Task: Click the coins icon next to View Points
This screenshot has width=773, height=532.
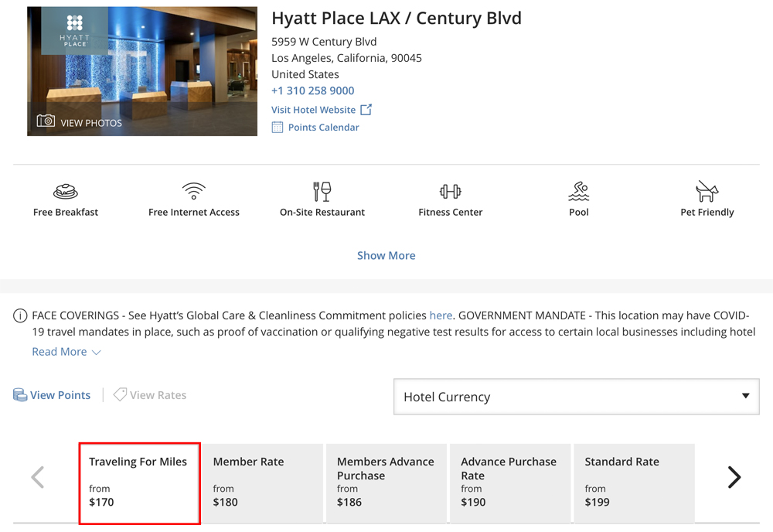Action: (x=20, y=395)
